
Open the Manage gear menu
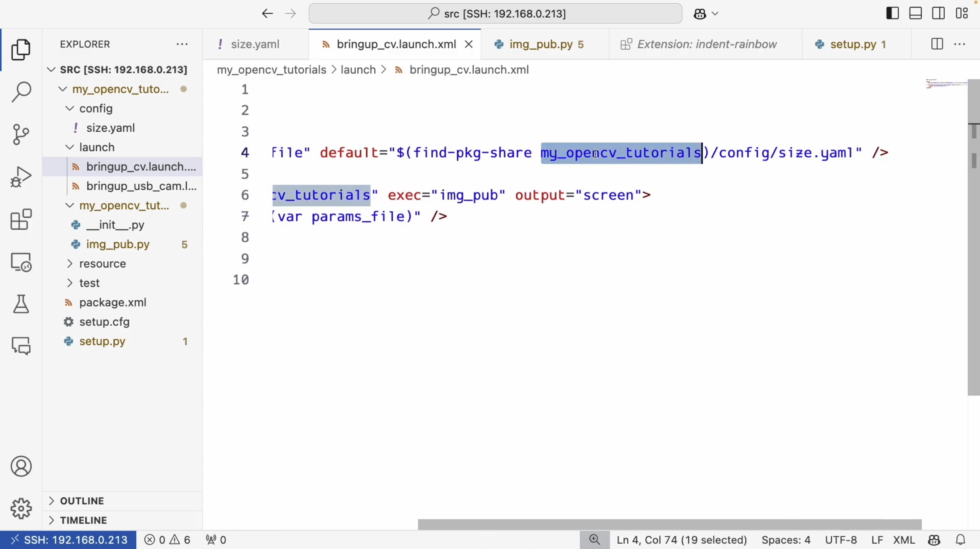21,509
